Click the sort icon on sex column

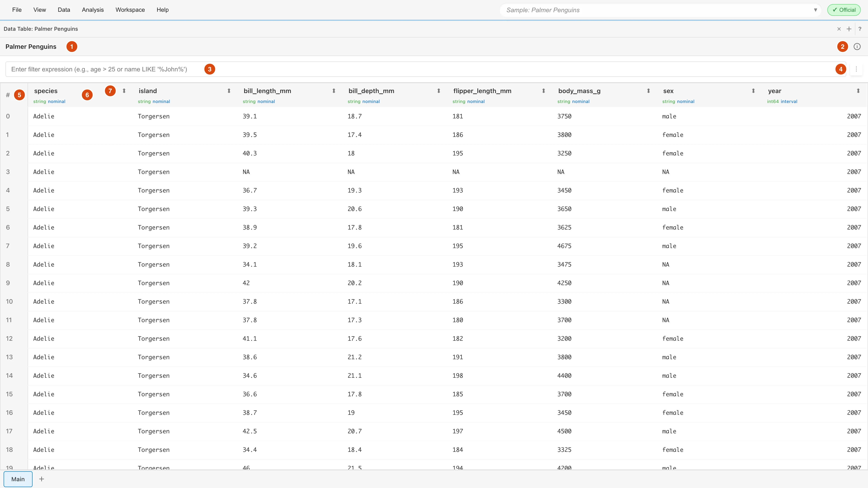click(x=753, y=91)
